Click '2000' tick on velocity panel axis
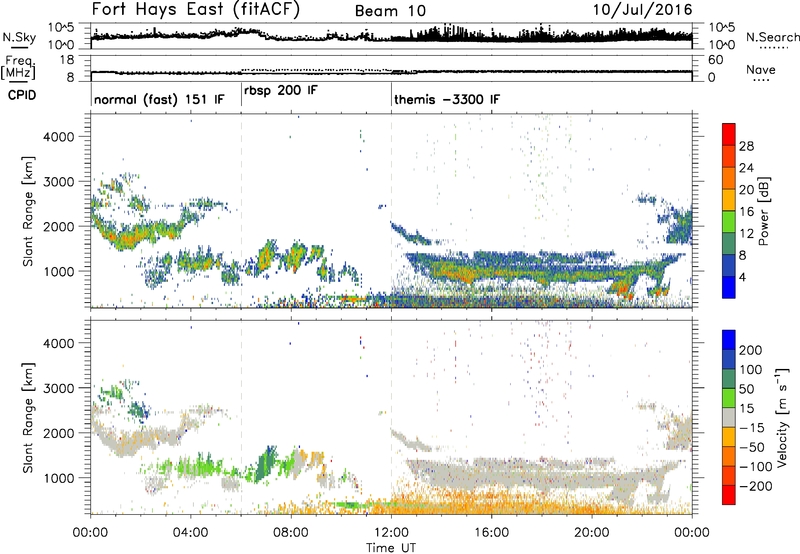The height and width of the screenshot is (554, 800). (58, 433)
